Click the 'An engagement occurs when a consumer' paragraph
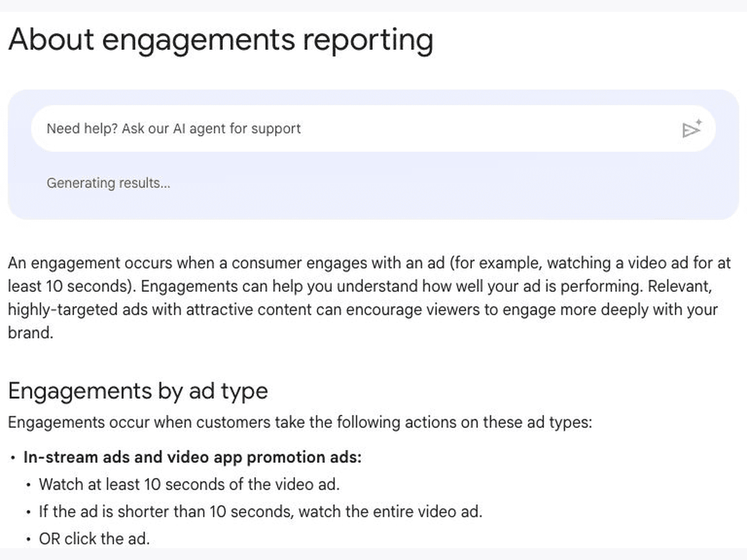This screenshot has height=560, width=747. (370, 297)
